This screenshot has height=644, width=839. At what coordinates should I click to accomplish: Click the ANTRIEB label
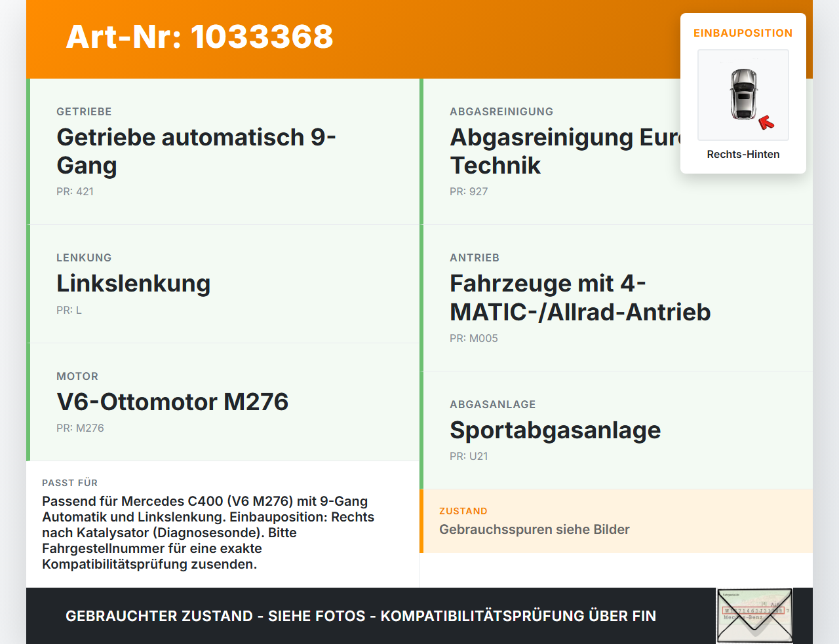click(475, 257)
